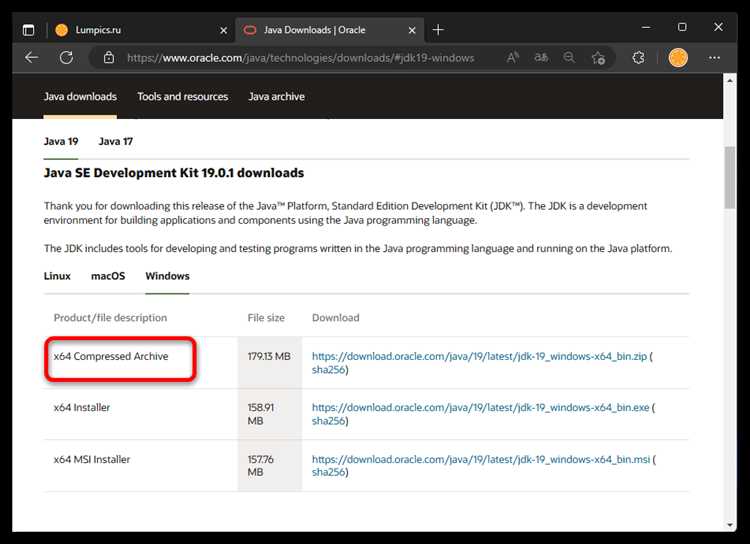Screen dimensions: 750x544
Task: Download the jdk-19 windows-x64 zip link
Action: 479,356
